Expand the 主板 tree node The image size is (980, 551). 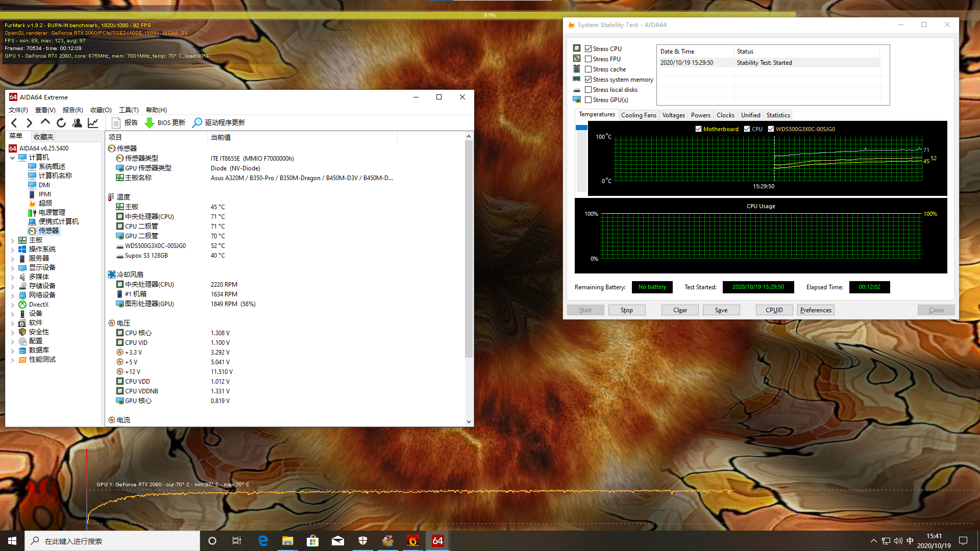click(13, 240)
